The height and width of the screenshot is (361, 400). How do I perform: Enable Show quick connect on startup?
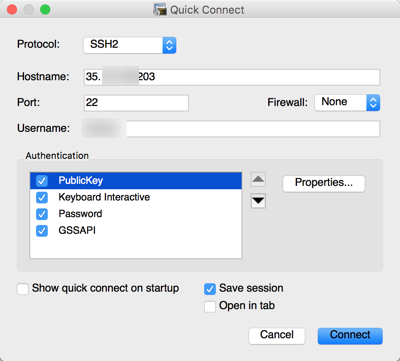point(23,289)
